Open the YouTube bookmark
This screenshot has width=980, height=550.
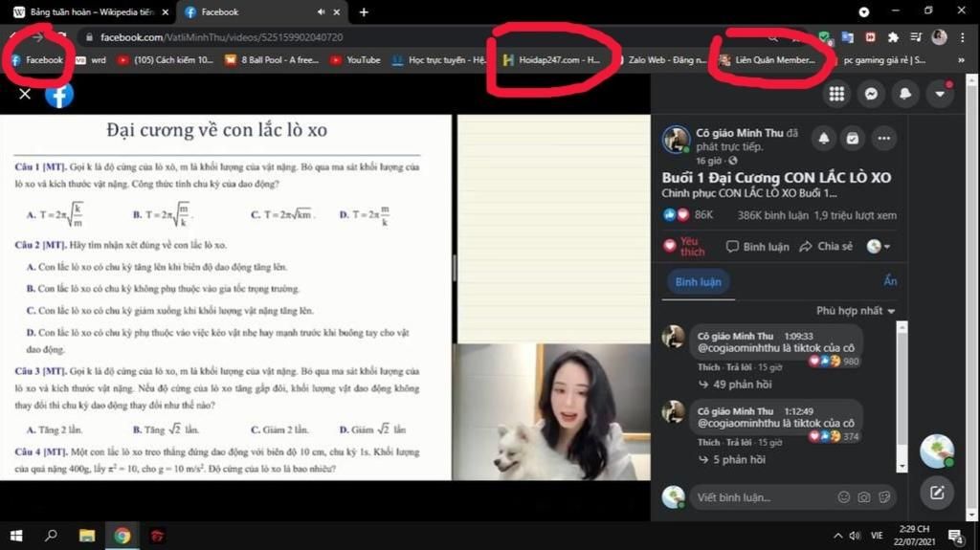tap(356, 60)
